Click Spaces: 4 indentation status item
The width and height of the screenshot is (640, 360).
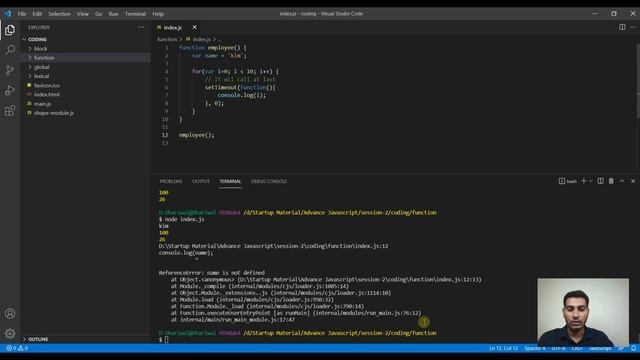tap(535, 348)
